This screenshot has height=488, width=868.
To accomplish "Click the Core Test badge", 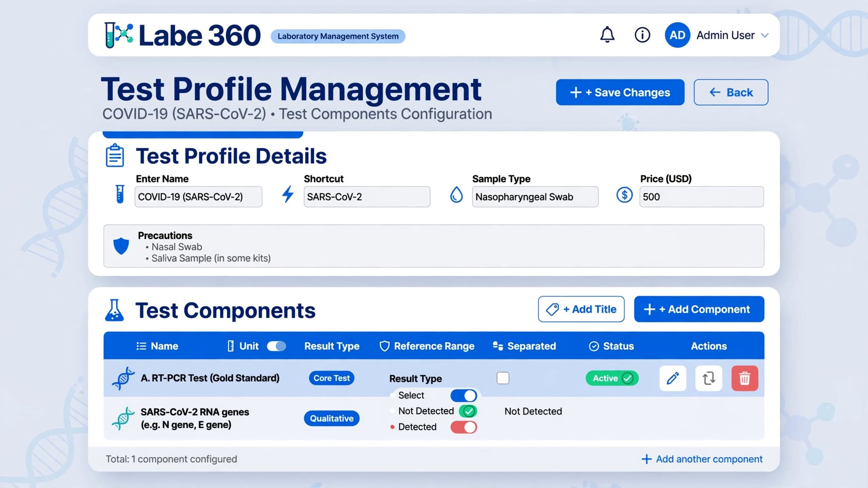I will [331, 378].
